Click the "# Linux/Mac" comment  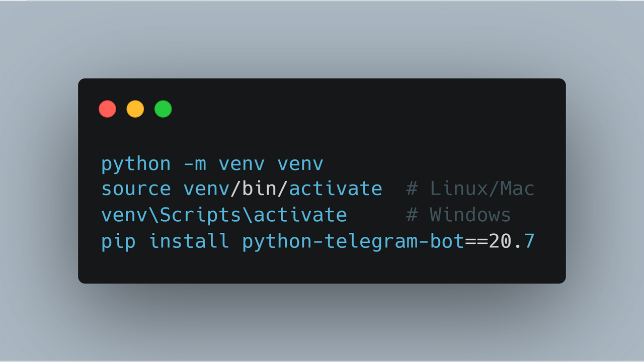click(470, 189)
